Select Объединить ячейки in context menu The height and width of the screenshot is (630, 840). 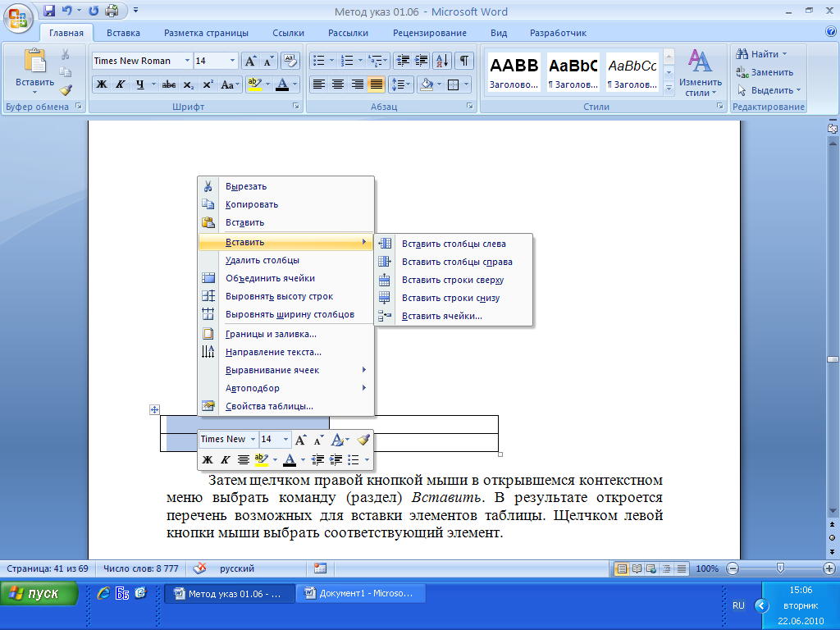click(285, 278)
